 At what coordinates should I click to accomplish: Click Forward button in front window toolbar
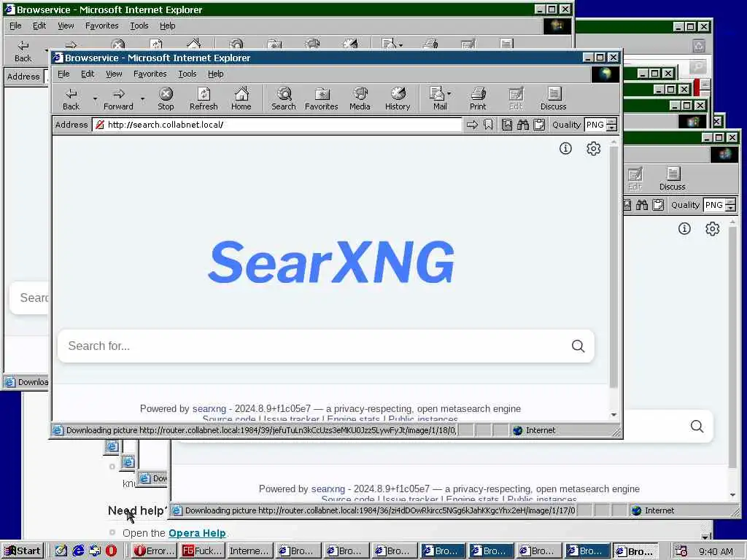(118, 98)
